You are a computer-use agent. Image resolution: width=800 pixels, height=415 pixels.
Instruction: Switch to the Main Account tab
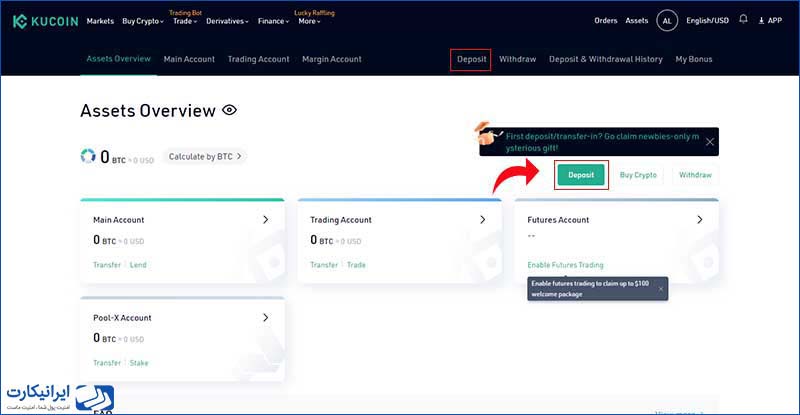[x=189, y=59]
